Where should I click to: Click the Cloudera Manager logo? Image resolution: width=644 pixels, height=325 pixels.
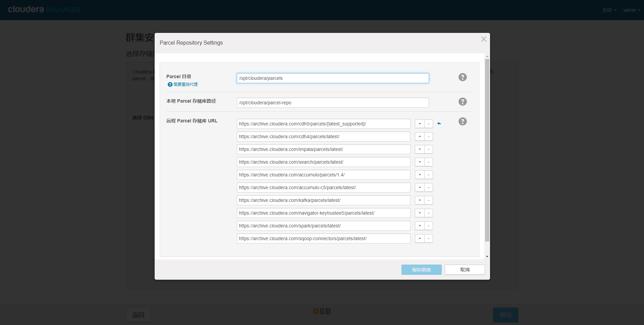point(44,9)
